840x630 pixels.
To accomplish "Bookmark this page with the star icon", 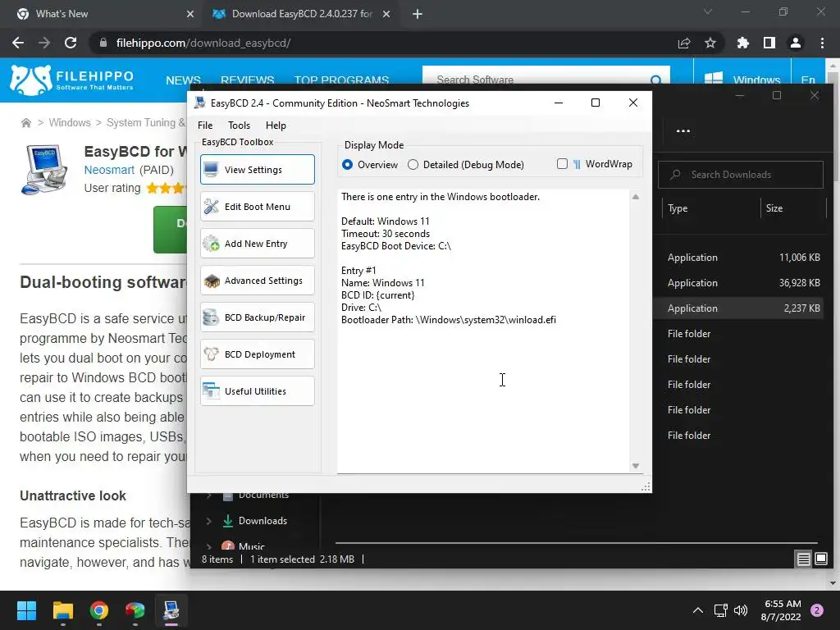I will (710, 43).
